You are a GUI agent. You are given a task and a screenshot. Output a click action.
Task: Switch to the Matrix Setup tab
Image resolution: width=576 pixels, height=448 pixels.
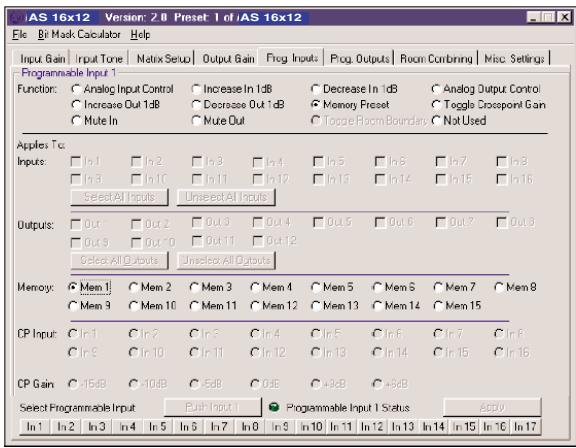[x=163, y=58]
